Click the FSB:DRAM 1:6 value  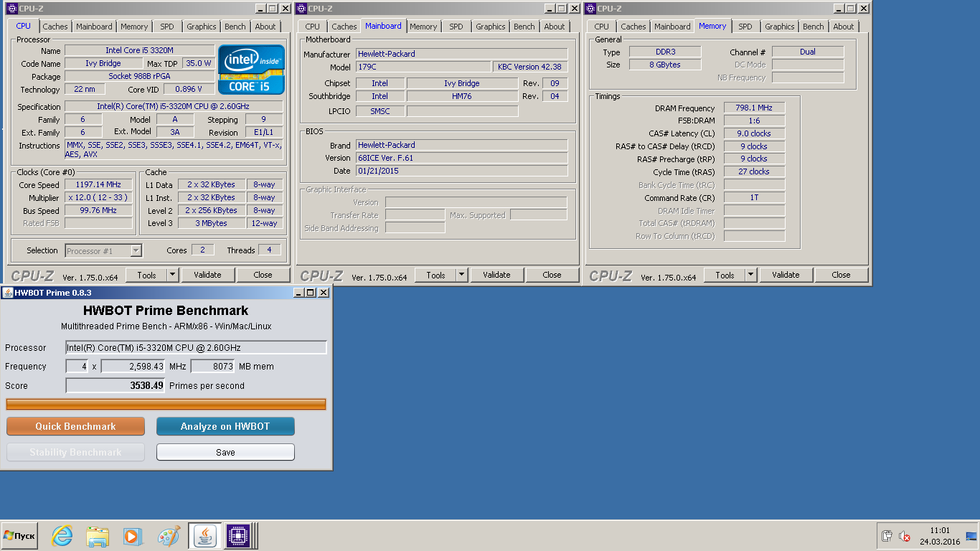click(755, 121)
